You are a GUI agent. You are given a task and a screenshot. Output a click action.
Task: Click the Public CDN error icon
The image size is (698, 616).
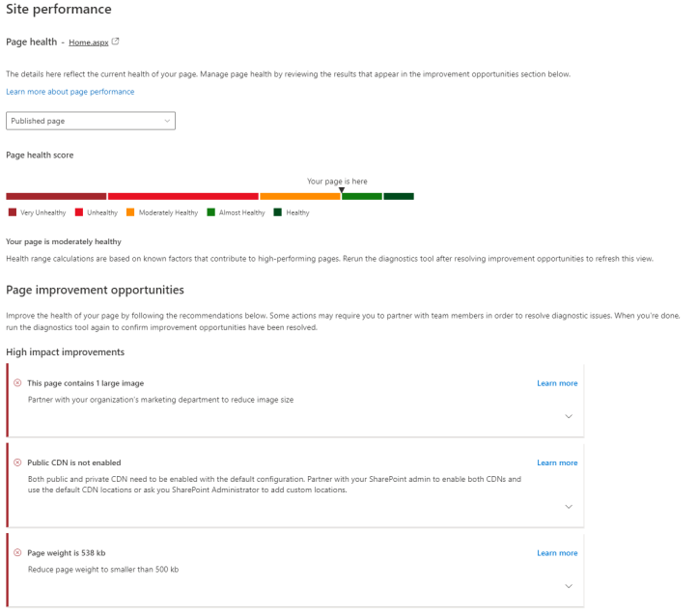coord(17,462)
